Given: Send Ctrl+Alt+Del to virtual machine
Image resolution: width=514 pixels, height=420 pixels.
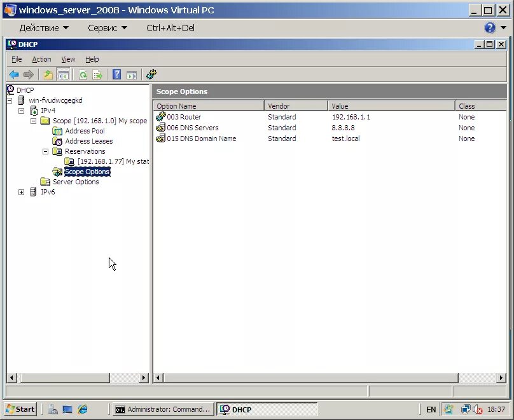Looking at the screenshot, I should (170, 28).
